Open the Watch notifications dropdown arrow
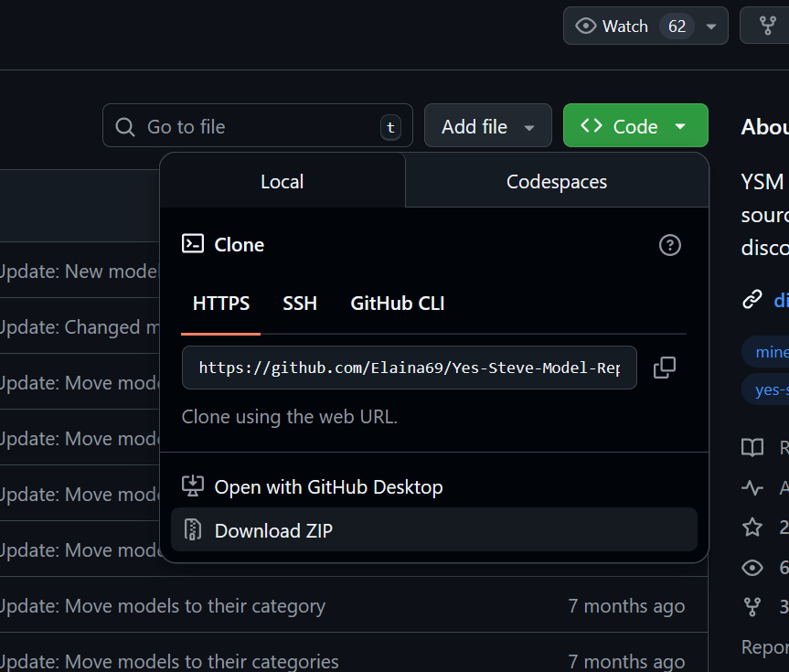 click(x=711, y=27)
